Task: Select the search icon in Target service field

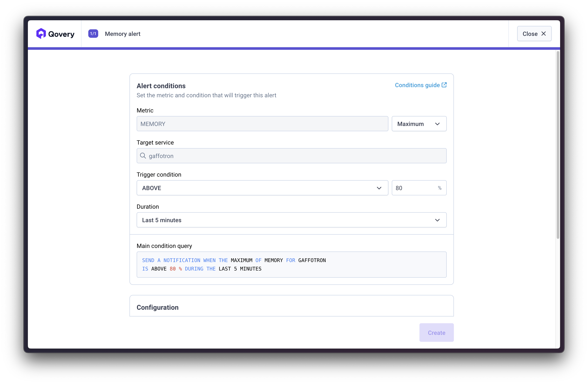Action: (x=143, y=156)
